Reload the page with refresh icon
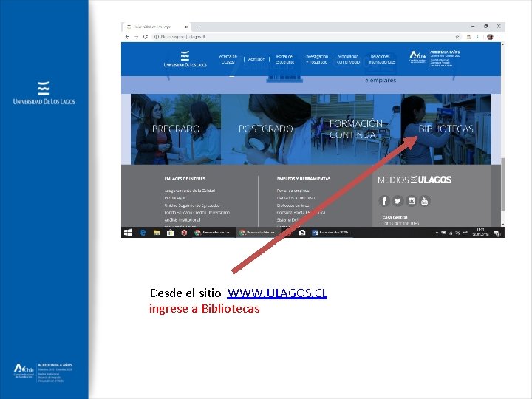The height and width of the screenshot is (399, 532). point(146,37)
